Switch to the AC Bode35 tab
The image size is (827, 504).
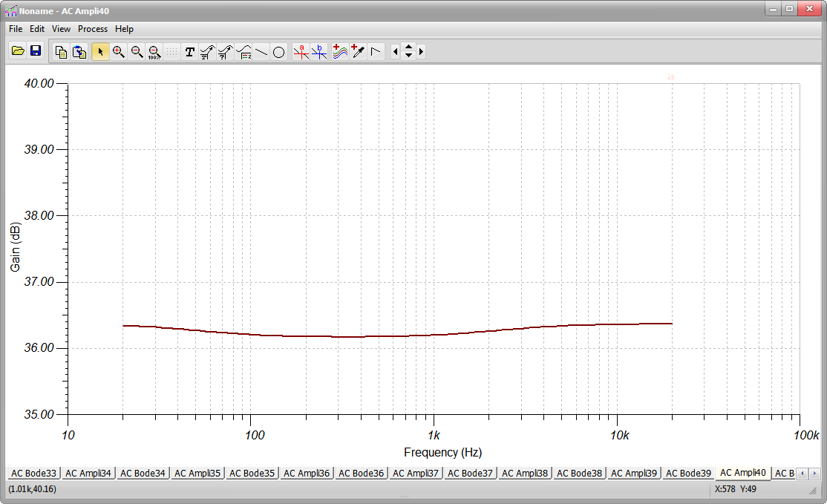point(252,473)
